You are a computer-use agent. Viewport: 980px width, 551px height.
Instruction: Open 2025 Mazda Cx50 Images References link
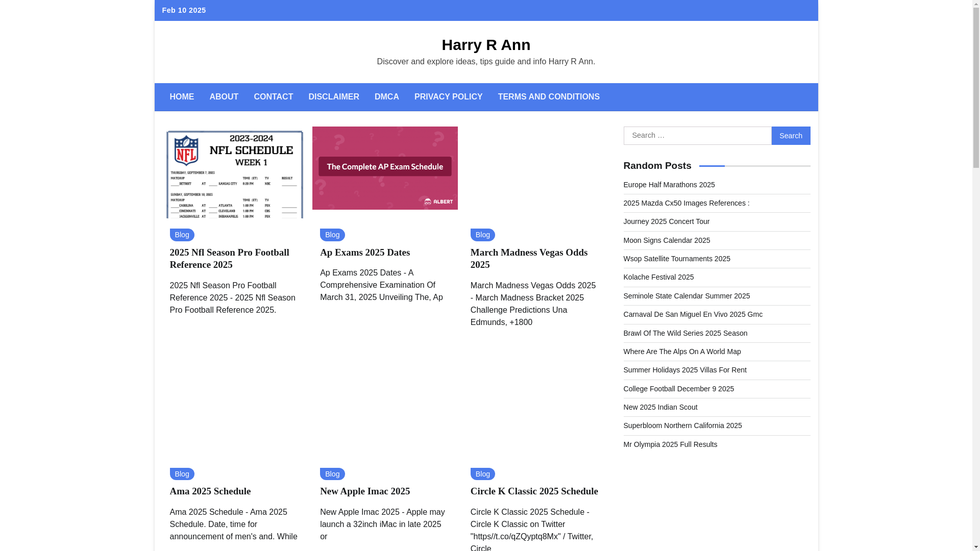coord(686,203)
